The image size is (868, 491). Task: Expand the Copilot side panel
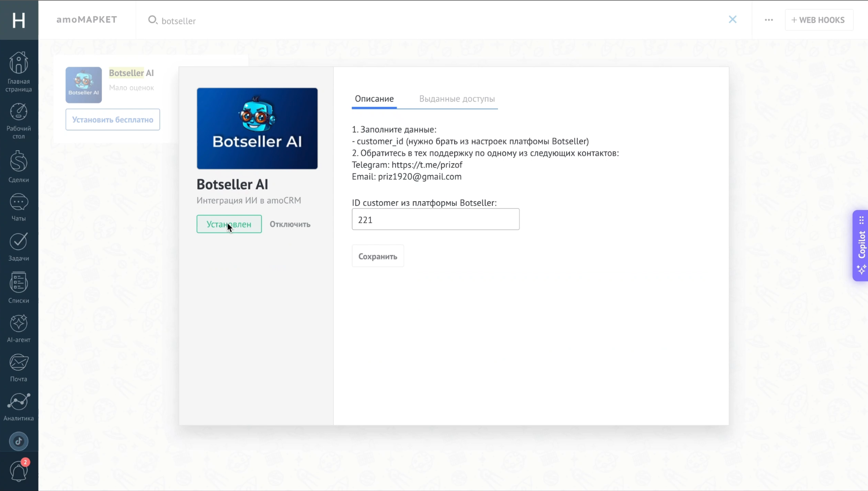click(x=861, y=245)
